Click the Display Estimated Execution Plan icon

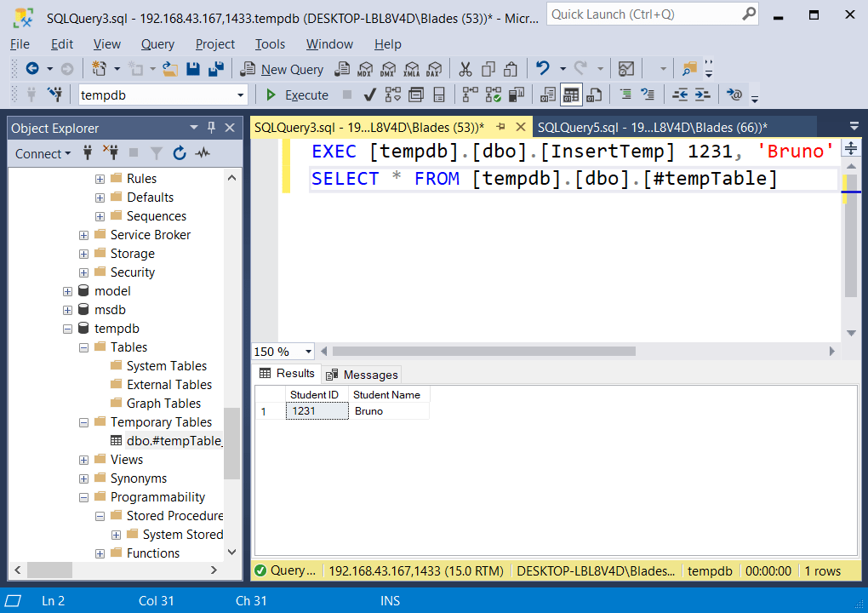coord(391,95)
